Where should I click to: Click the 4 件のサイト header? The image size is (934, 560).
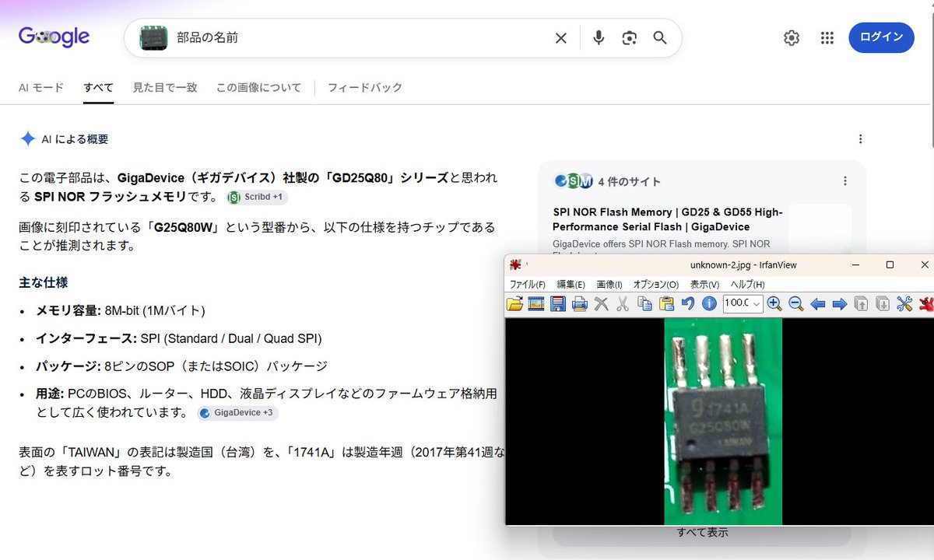pyautogui.click(x=630, y=181)
